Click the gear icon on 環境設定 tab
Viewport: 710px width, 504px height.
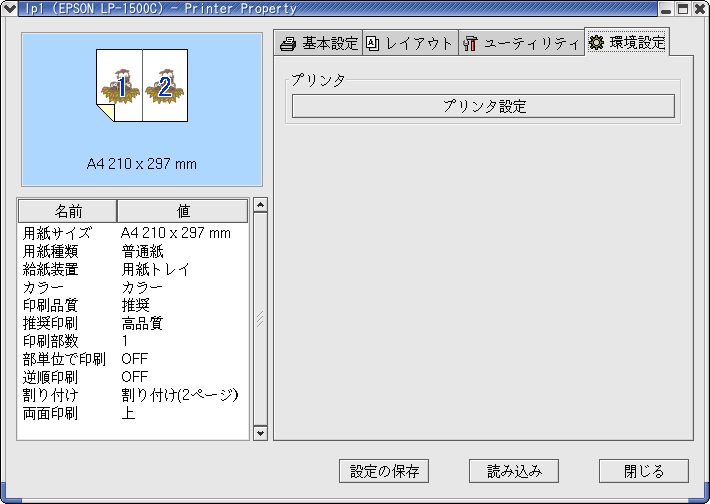coord(597,43)
